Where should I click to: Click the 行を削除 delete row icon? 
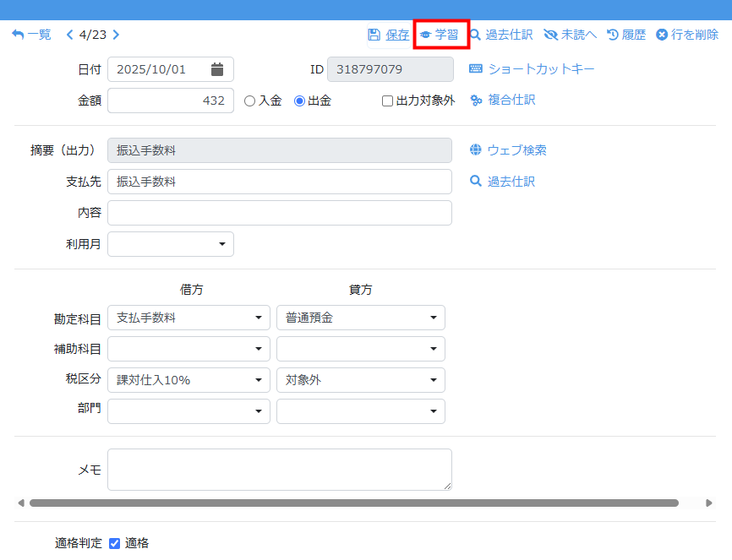pyautogui.click(x=662, y=35)
